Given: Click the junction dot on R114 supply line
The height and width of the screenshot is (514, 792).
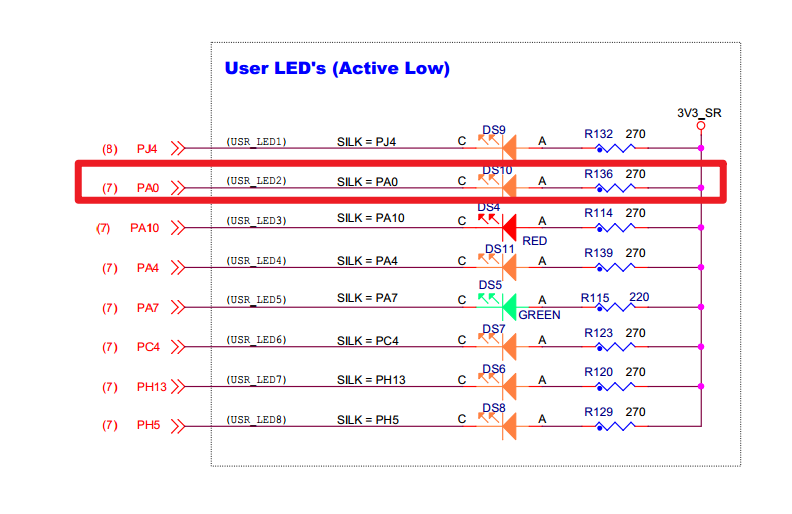Looking at the screenshot, I should 701,228.
